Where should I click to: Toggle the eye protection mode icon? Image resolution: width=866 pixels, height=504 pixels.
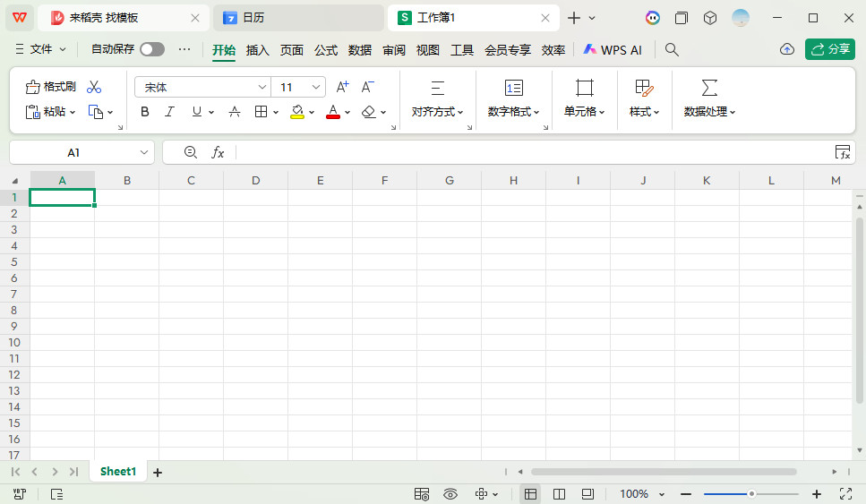450,494
